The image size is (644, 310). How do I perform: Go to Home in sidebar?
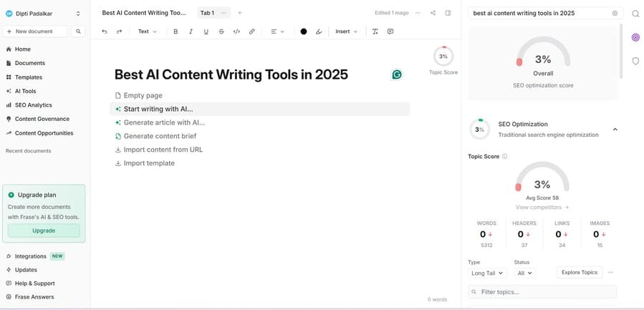pos(23,49)
